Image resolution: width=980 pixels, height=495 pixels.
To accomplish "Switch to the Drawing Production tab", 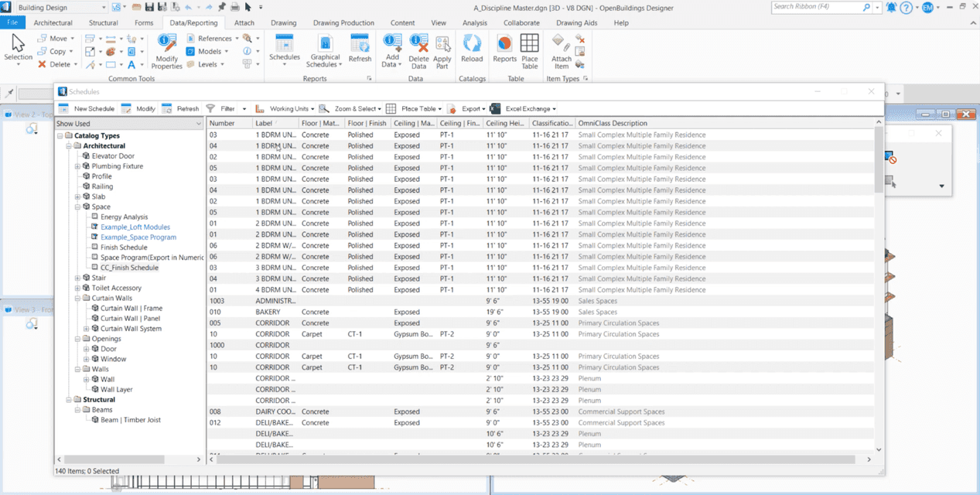I will click(x=343, y=23).
